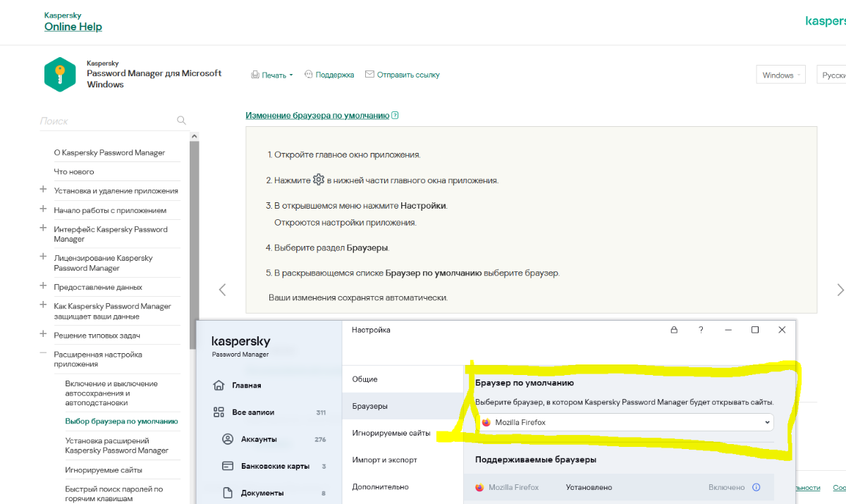Image resolution: width=846 pixels, height=504 pixels.
Task: Go to next page with right arrow
Action: [x=840, y=290]
